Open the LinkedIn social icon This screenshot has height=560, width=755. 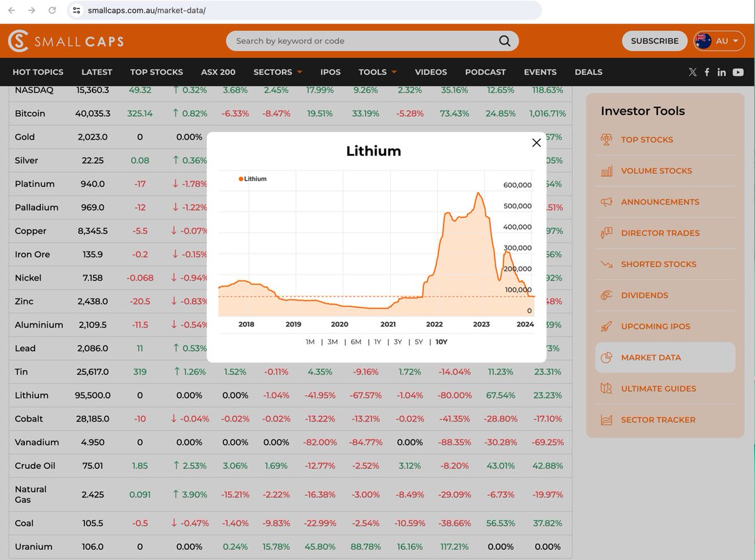tap(722, 72)
